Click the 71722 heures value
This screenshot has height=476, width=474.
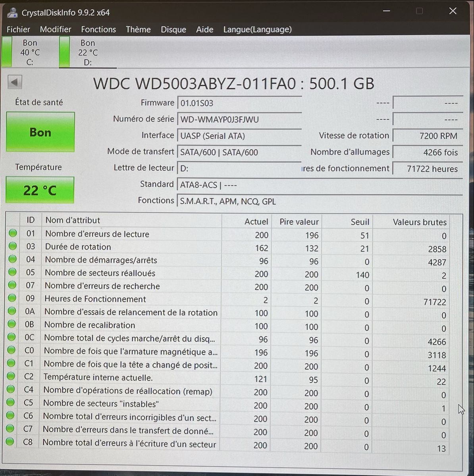pyautogui.click(x=428, y=169)
